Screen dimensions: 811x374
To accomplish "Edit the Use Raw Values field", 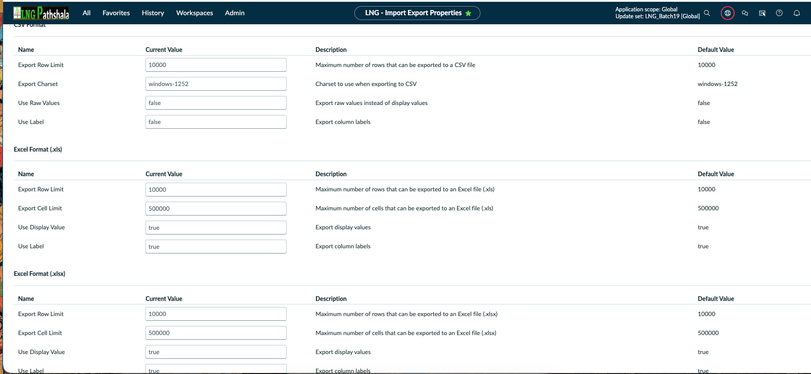I will tap(216, 103).
